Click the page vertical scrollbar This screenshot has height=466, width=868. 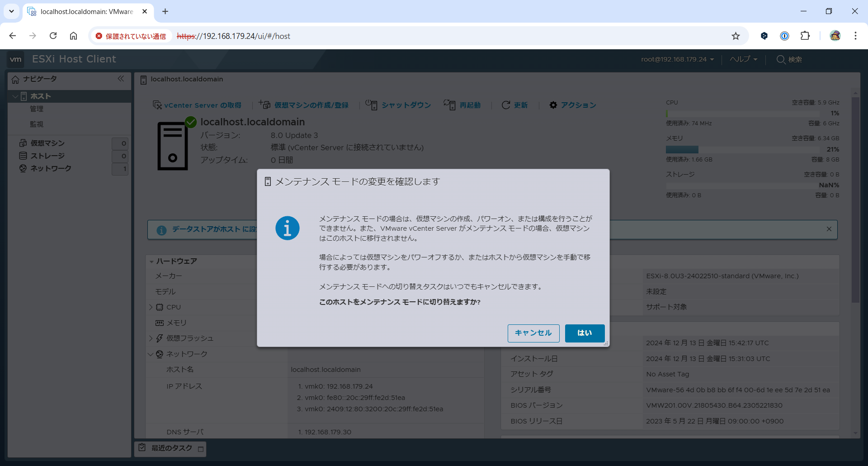click(855, 199)
